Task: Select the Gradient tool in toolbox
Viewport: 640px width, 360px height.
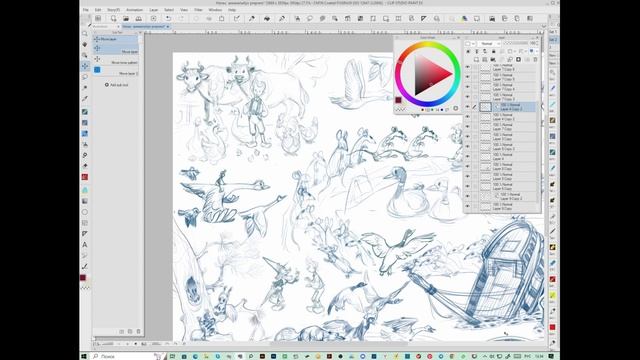Action: tap(84, 201)
